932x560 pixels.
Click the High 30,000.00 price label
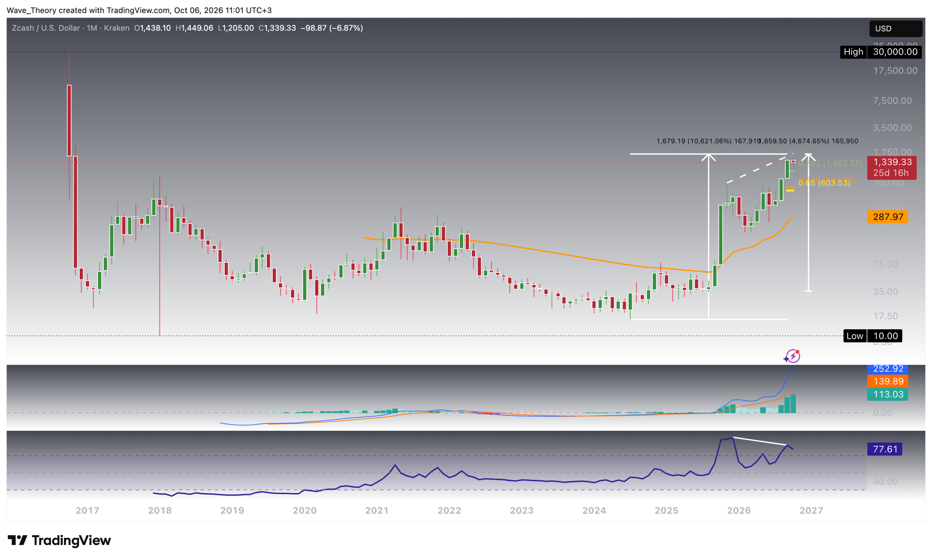[881, 52]
